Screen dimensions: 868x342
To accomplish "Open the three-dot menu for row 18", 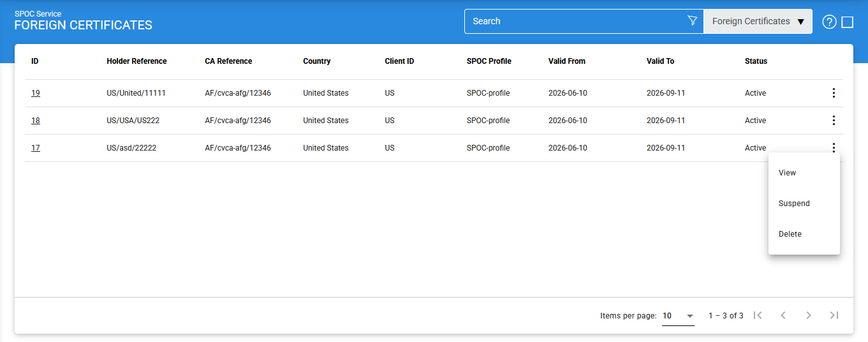I will (833, 121).
